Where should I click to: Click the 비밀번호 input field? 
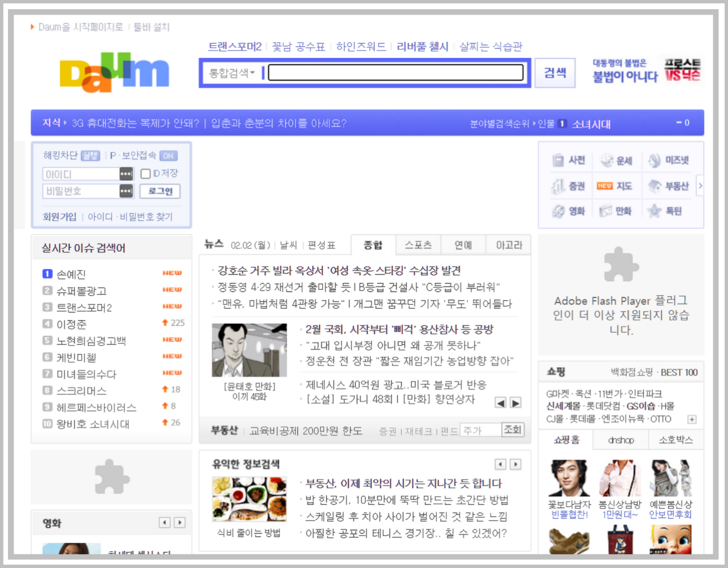(81, 191)
